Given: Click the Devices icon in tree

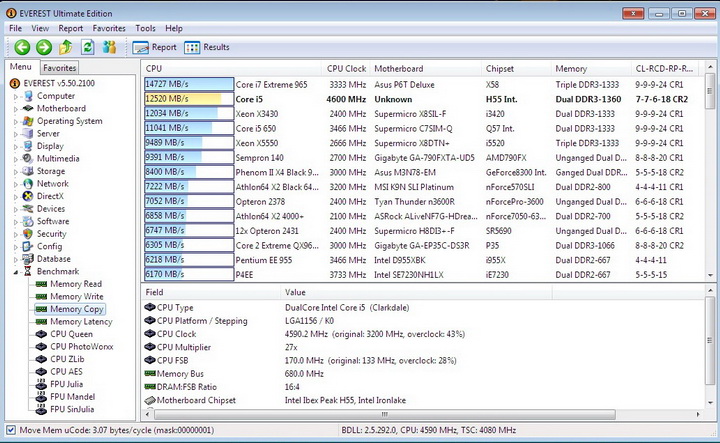Looking at the screenshot, I should pyautogui.click(x=28, y=208).
